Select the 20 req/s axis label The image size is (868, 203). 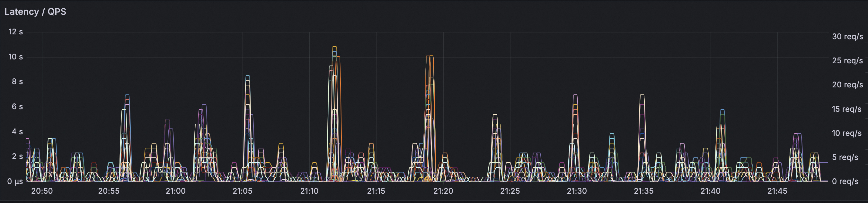847,84
